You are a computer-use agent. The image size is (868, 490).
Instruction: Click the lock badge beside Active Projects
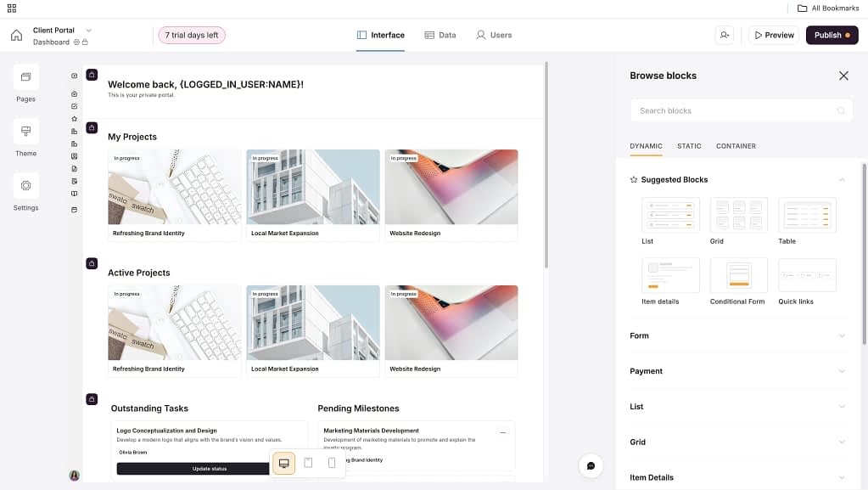point(92,263)
